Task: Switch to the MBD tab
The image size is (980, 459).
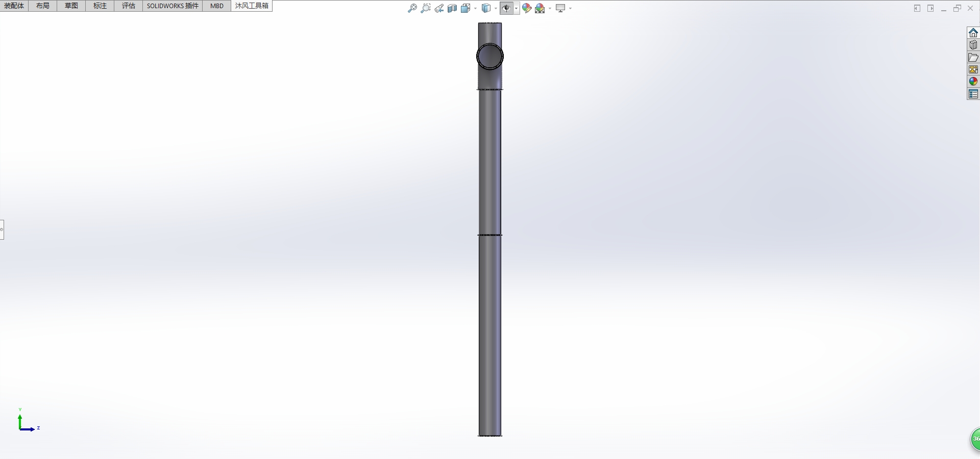Action: tap(217, 6)
